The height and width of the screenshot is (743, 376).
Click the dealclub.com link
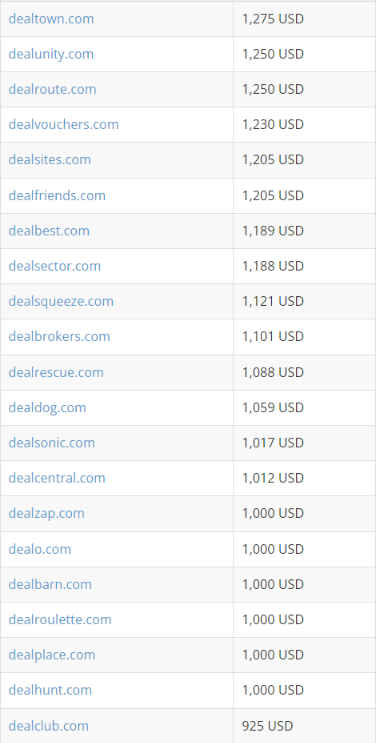pos(48,726)
